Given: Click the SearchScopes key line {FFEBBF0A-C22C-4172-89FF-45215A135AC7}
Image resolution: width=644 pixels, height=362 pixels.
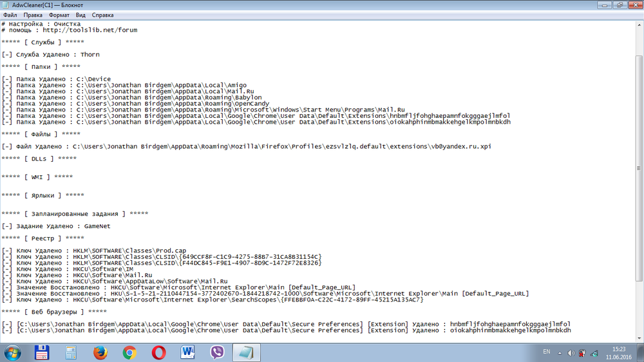Looking at the screenshot, I should click(213, 300).
